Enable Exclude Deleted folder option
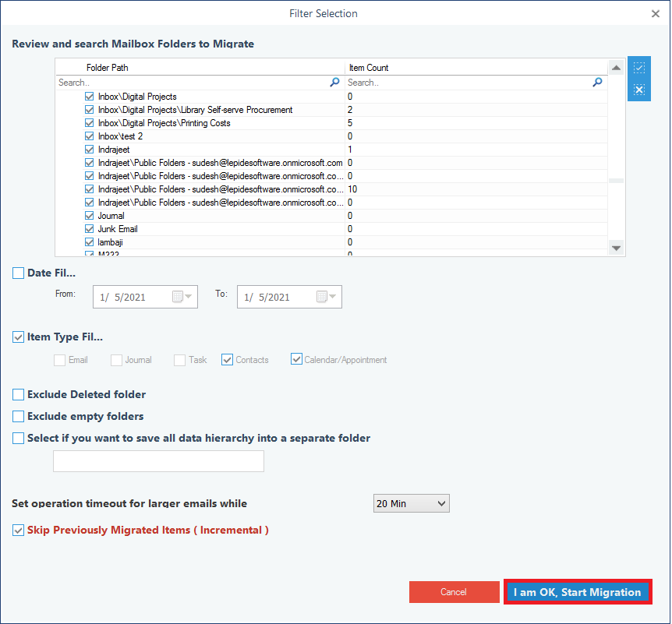 tap(18, 394)
